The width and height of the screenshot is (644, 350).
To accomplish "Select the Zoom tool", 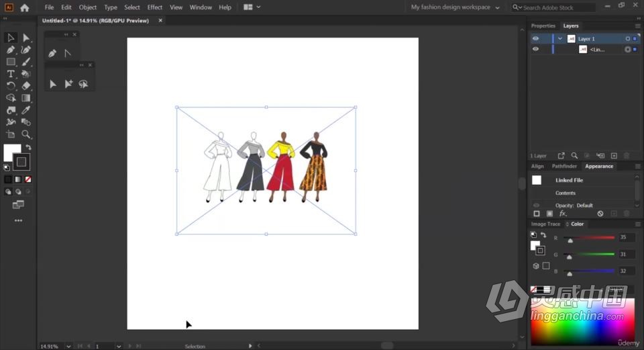I will tap(26, 134).
